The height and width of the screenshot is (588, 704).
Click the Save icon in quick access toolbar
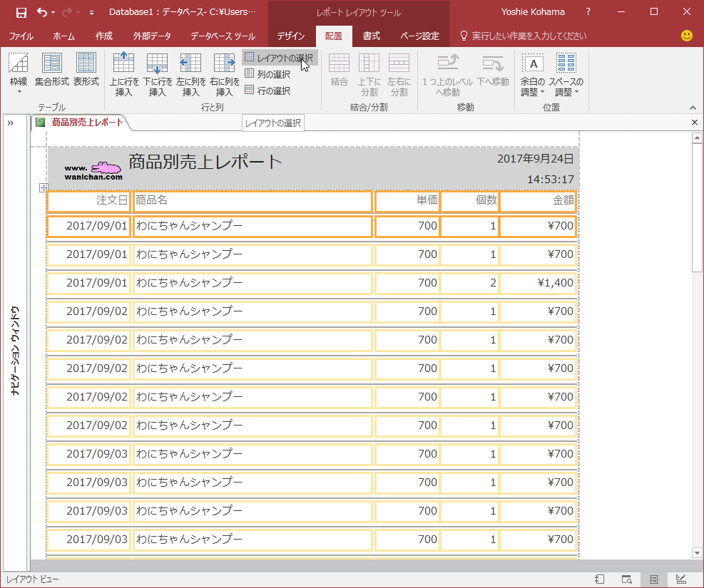(21, 13)
